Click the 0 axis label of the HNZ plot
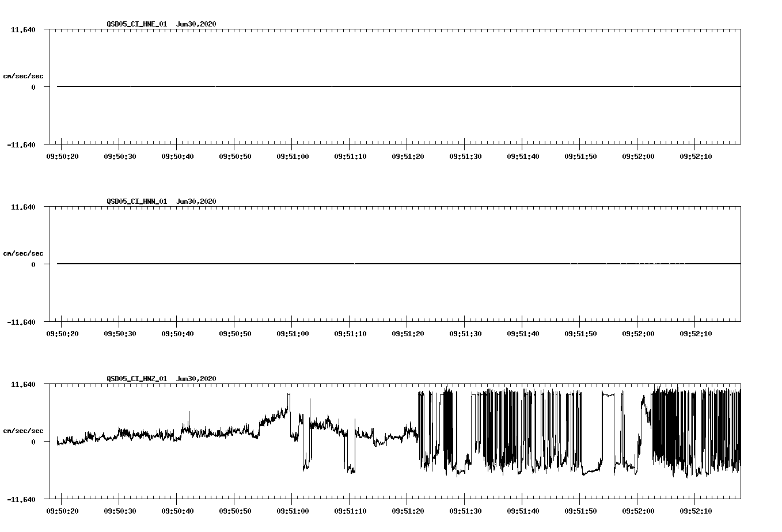Screen dimensions: 782x532 coord(33,442)
